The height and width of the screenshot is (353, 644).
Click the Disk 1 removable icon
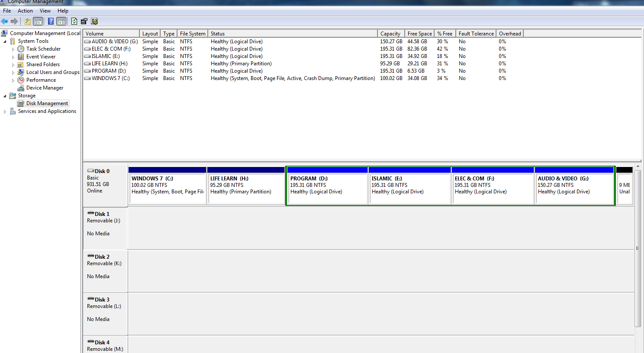[x=91, y=213]
